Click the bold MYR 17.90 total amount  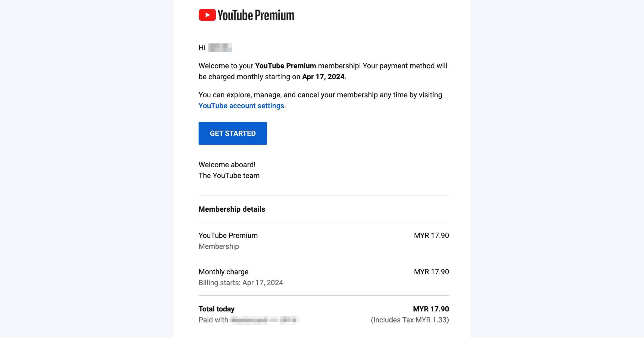(431, 309)
